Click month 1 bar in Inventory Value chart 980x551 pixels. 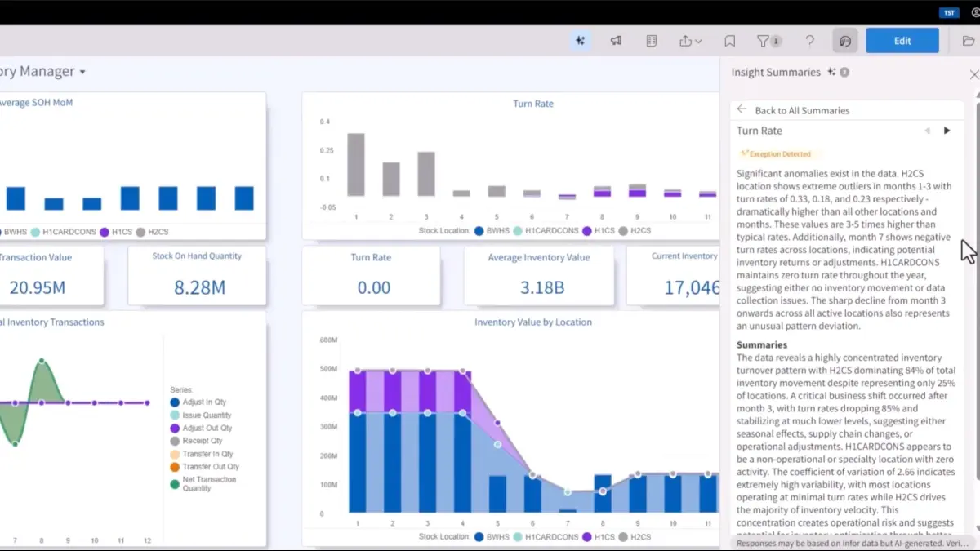(357, 441)
